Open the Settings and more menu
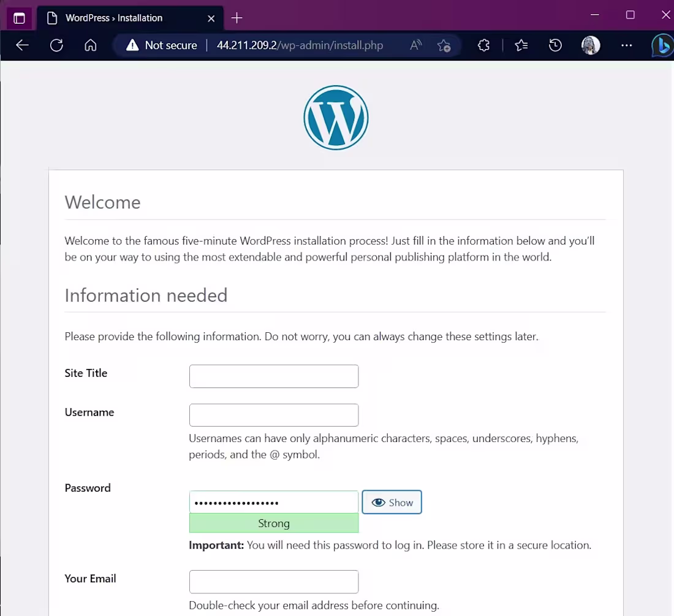The width and height of the screenshot is (674, 616). [x=626, y=45]
